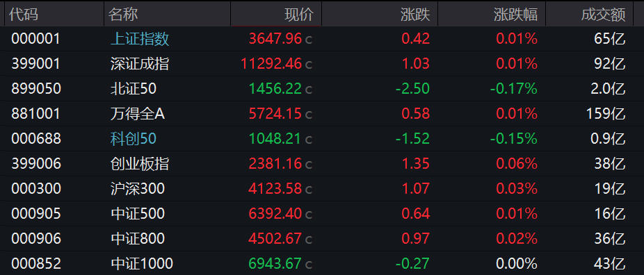Image resolution: width=644 pixels, height=275 pixels.
Task: Select the 中证500 row name
Action: tap(138, 214)
